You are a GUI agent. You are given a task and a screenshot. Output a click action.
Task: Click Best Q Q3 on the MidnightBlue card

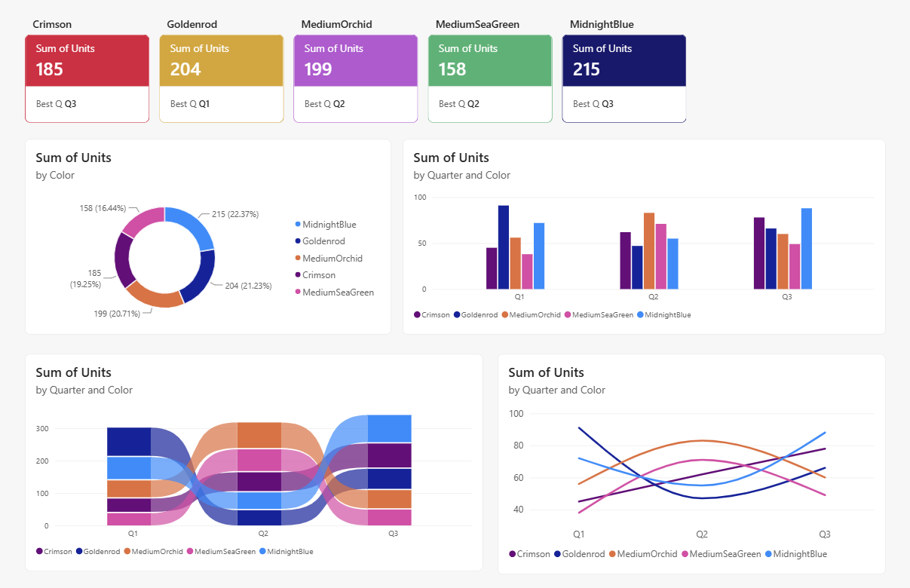[x=593, y=104]
